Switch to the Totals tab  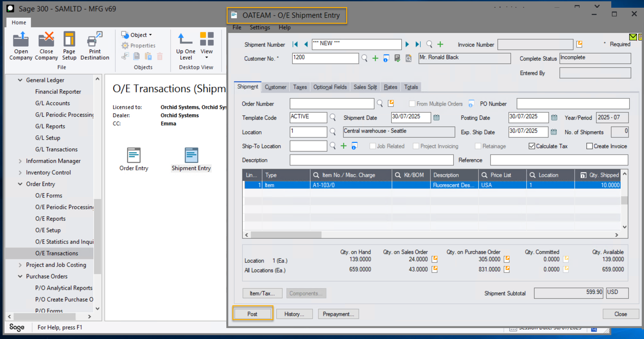(x=411, y=87)
